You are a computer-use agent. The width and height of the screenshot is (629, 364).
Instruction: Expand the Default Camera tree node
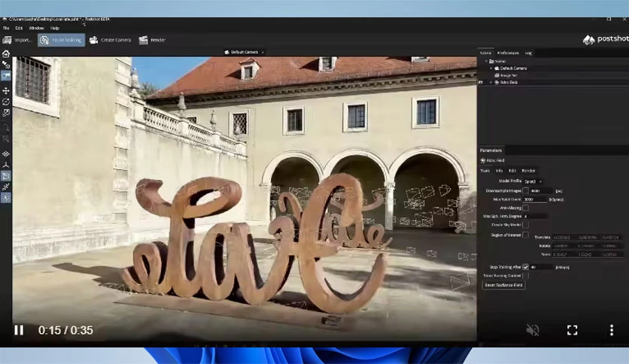(491, 68)
